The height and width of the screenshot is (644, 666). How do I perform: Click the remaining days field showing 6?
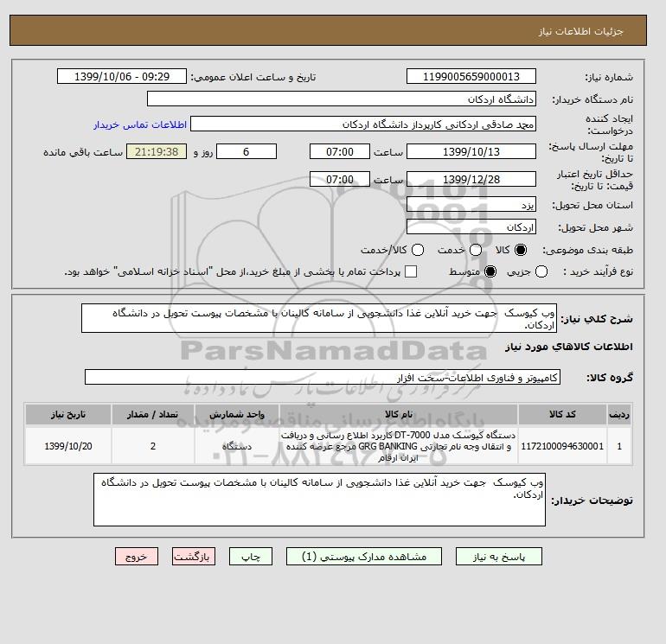pos(247,151)
